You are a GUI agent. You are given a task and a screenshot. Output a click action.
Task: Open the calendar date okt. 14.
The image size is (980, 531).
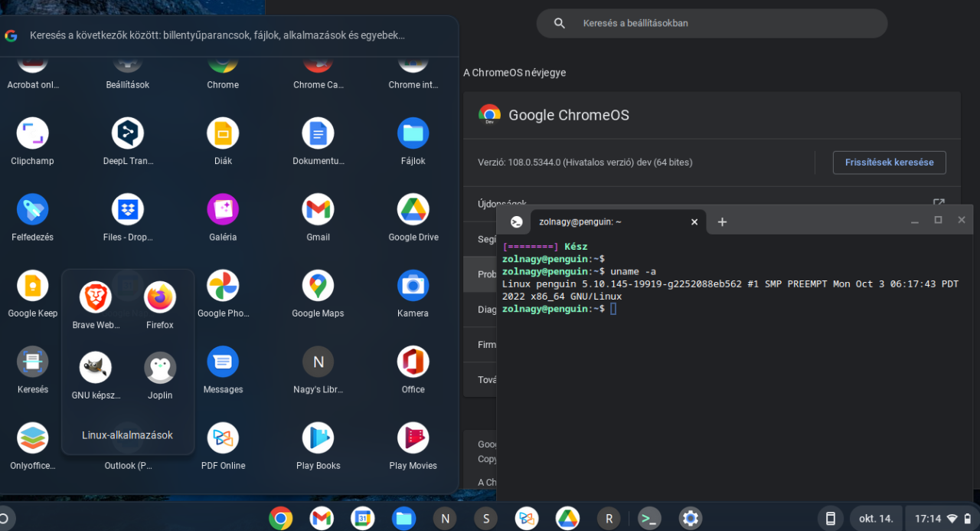(876, 519)
